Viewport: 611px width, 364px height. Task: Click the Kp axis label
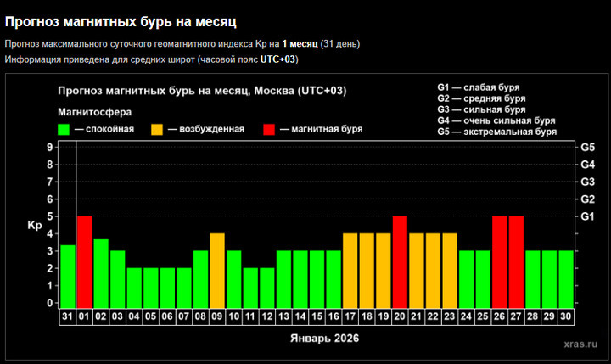tap(35, 225)
